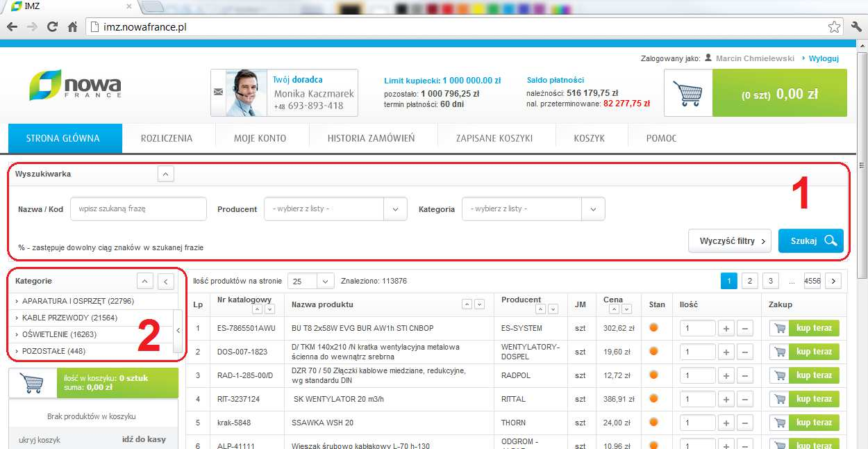Buy RAD-1-285-00/D with kup teraz
The width and height of the screenshot is (868, 449).
[805, 375]
